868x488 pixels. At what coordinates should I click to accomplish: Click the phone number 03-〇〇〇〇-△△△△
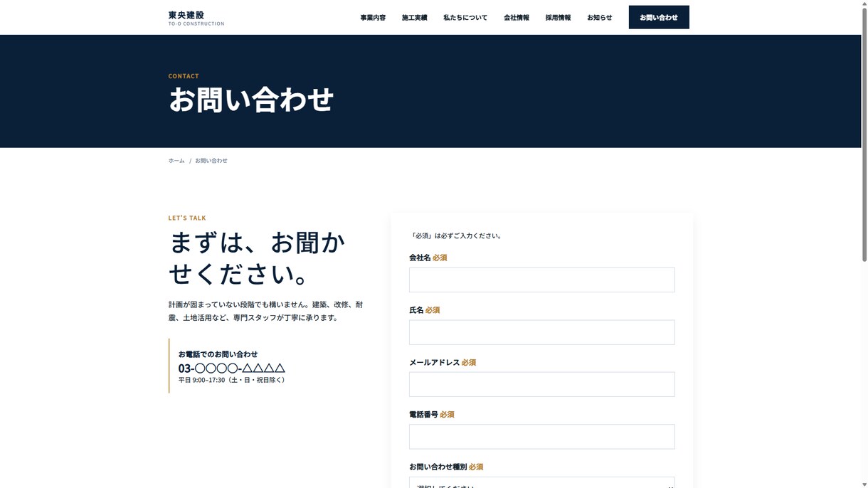pos(231,368)
